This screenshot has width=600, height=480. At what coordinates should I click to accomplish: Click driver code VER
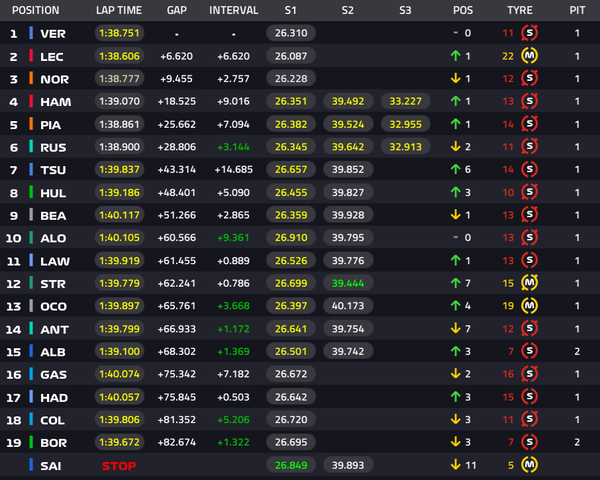click(53, 34)
